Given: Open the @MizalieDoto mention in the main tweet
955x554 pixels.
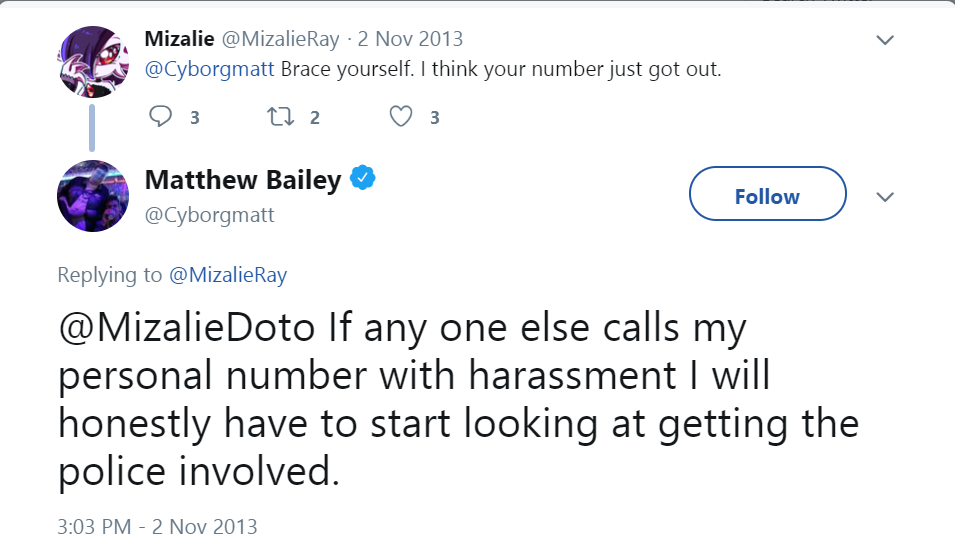Looking at the screenshot, I should (187, 330).
